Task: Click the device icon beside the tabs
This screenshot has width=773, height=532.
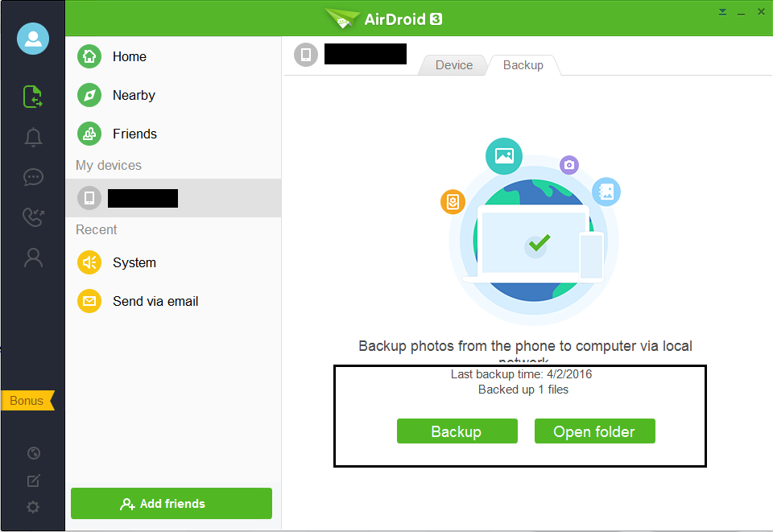Action: (x=306, y=55)
